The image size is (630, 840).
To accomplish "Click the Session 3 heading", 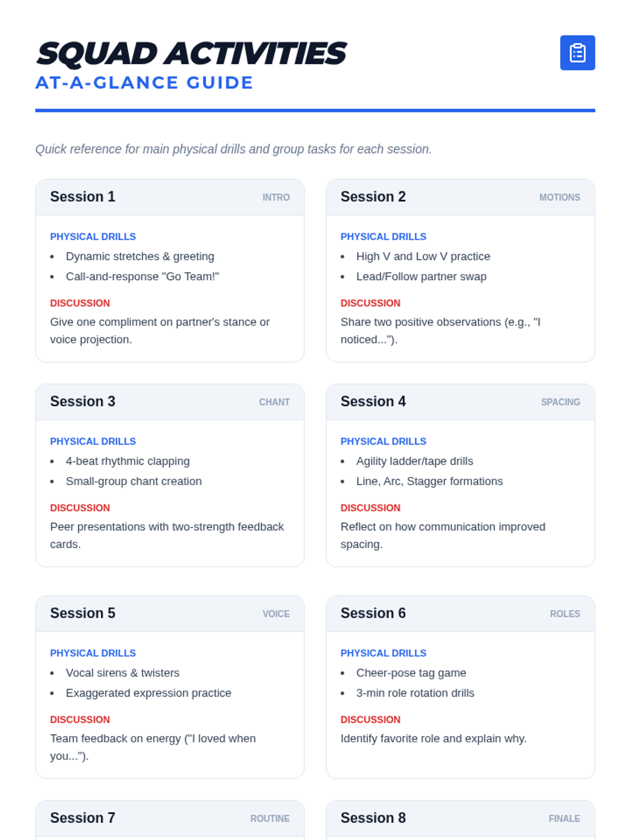I will click(x=82, y=402).
